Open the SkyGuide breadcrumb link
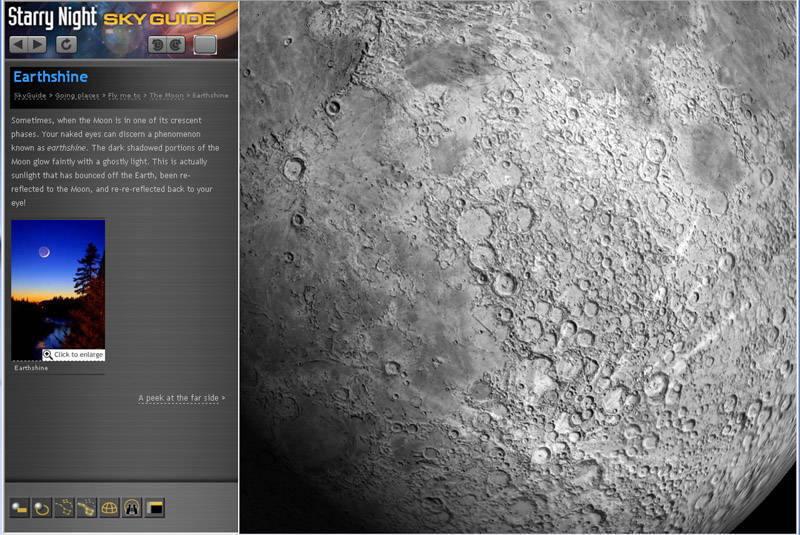800x535 pixels. pos(30,95)
